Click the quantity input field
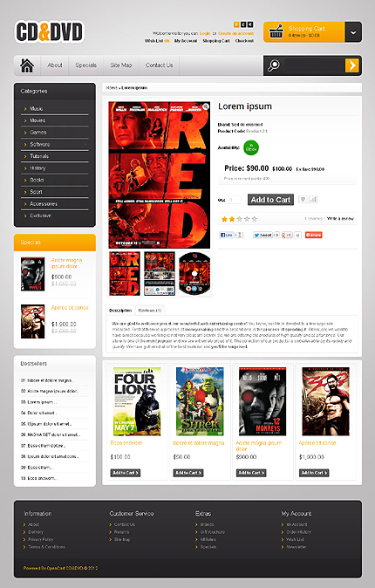 (235, 200)
